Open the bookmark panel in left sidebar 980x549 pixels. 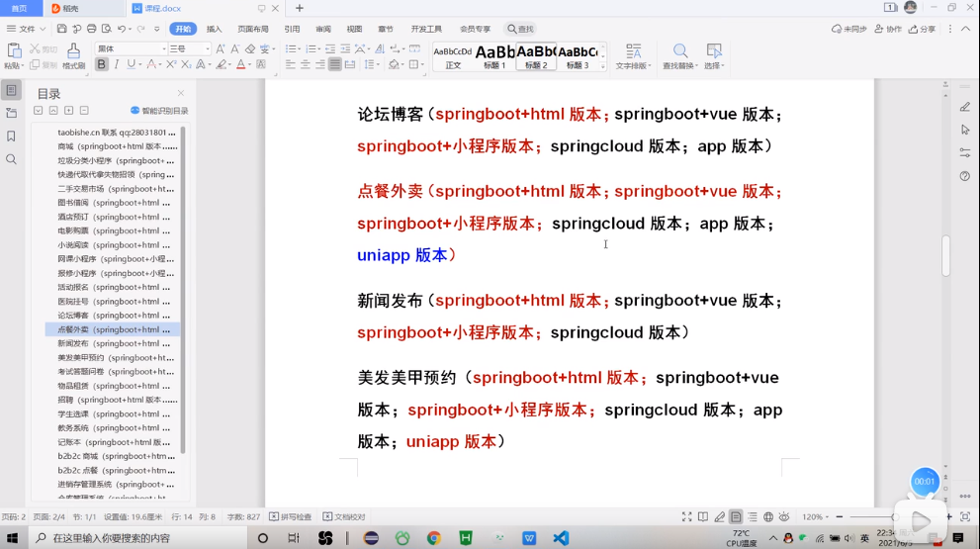(x=11, y=136)
